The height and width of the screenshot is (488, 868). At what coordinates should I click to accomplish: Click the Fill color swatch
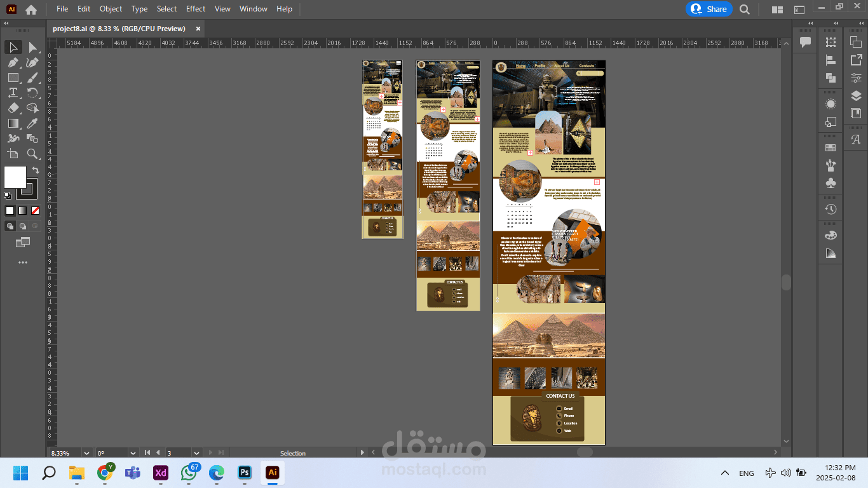(15, 177)
